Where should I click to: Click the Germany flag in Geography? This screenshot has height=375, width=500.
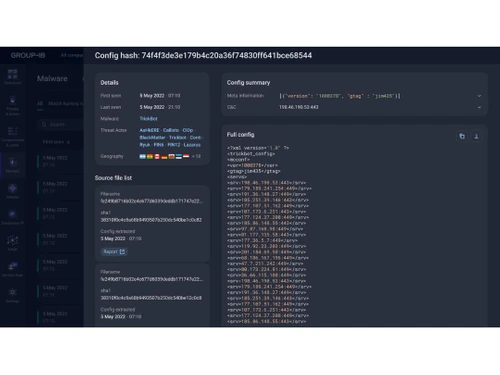click(x=164, y=156)
